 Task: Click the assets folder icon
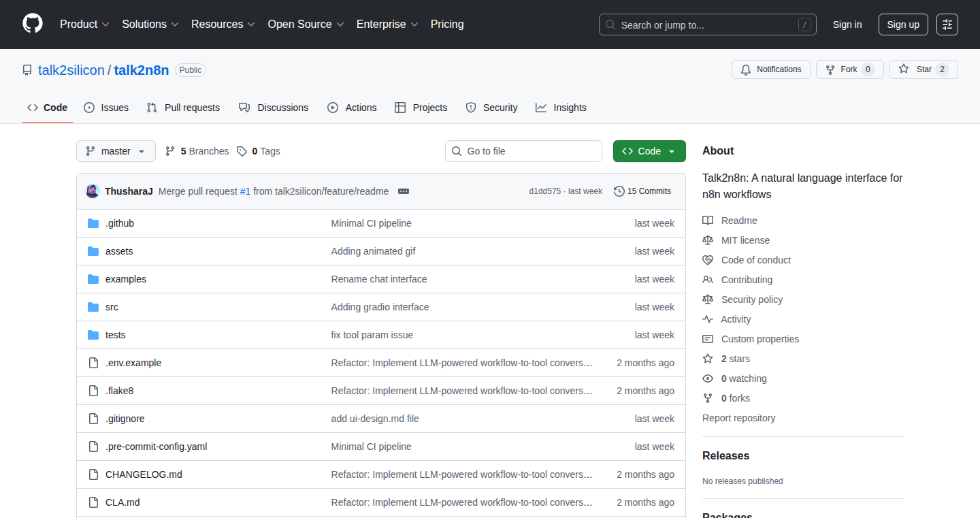click(x=93, y=251)
